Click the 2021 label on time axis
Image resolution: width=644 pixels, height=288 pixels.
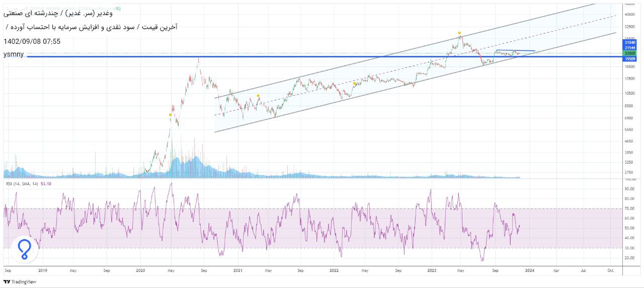pyautogui.click(x=238, y=270)
